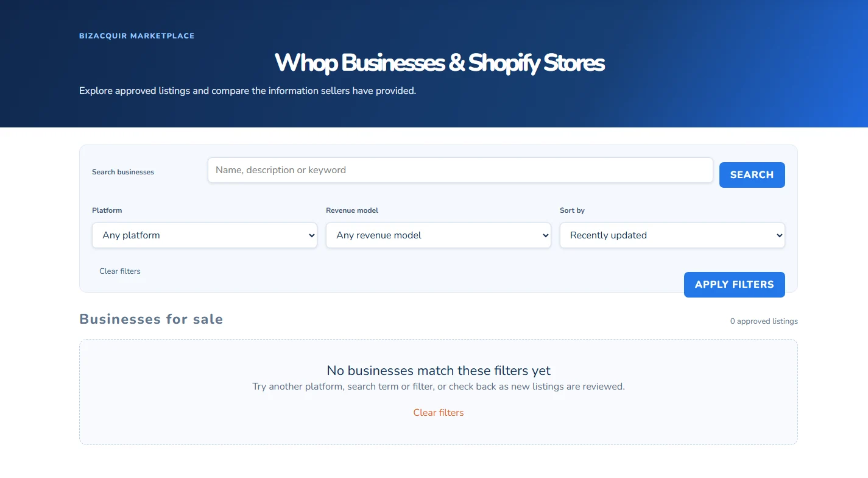Click the orange Clear filters link in results
This screenshot has height=478, width=868.
point(439,413)
